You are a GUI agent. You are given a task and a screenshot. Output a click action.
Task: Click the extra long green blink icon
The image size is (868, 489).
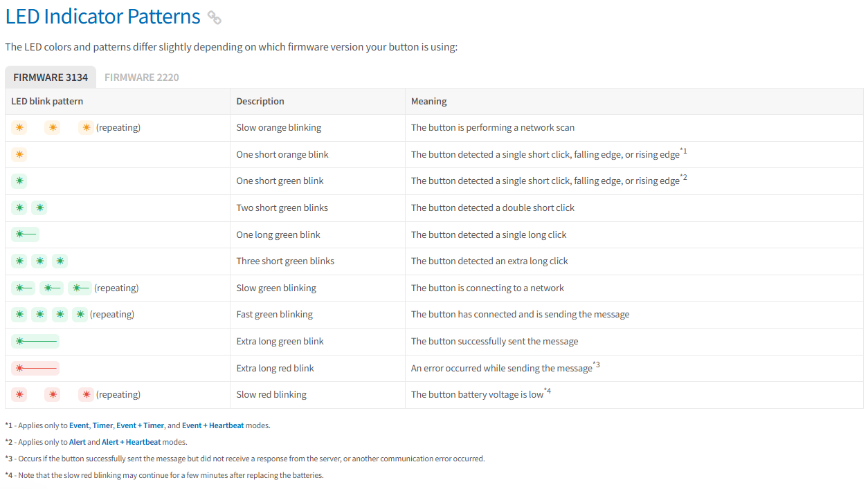tap(35, 341)
